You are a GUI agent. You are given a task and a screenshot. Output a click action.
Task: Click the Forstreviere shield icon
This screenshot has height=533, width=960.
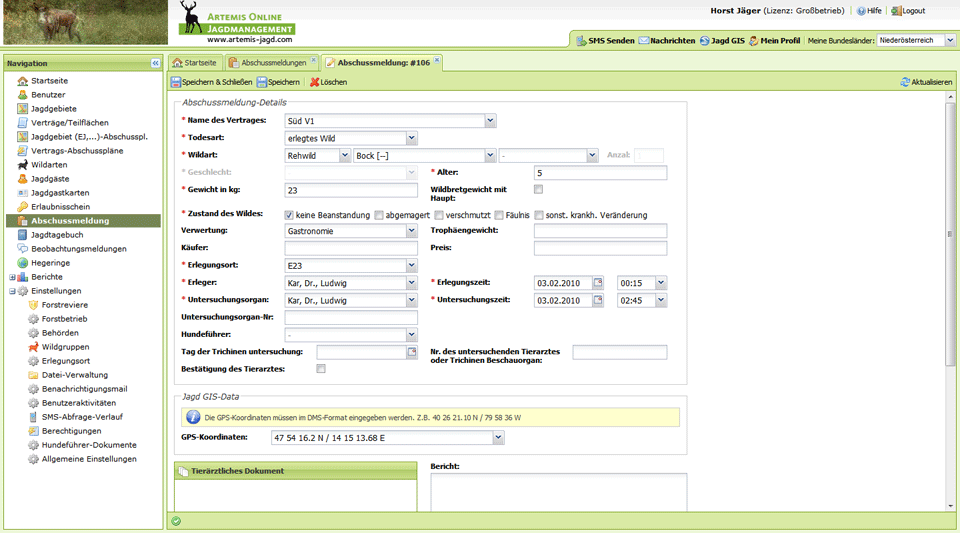[34, 305]
